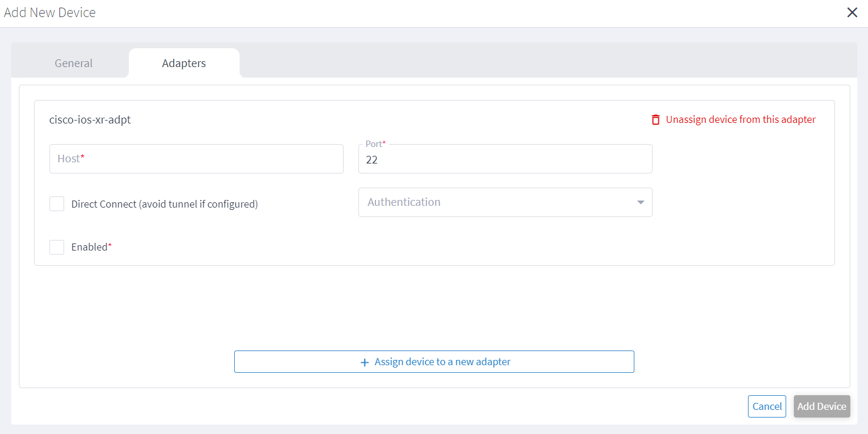Focus the Host input field
The image size is (868, 434).
tap(196, 159)
